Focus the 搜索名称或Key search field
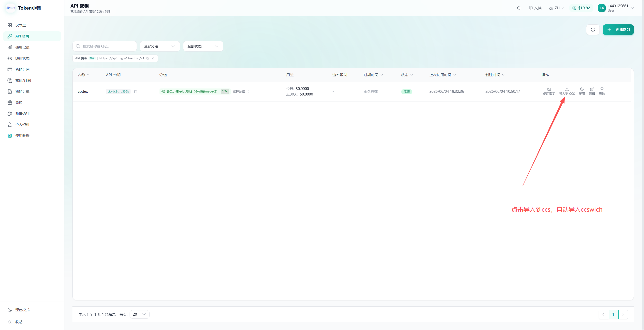644x330 pixels. (105, 46)
